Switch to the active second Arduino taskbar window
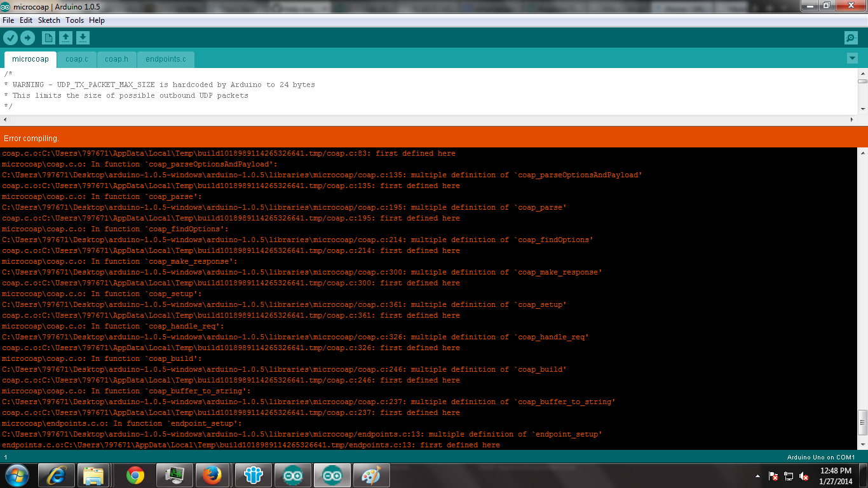868x488 pixels. (x=332, y=475)
